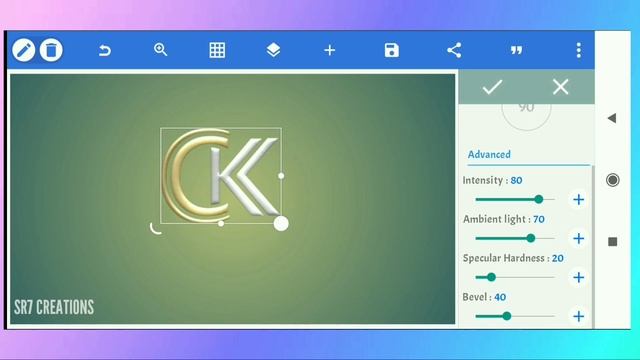
Task: Tap the trash delete icon
Action: coord(51,50)
